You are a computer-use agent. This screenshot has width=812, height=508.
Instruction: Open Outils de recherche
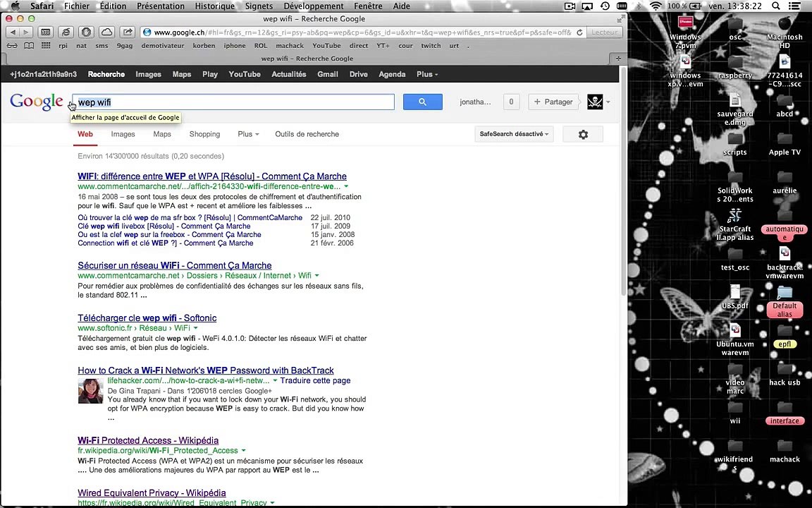click(307, 134)
